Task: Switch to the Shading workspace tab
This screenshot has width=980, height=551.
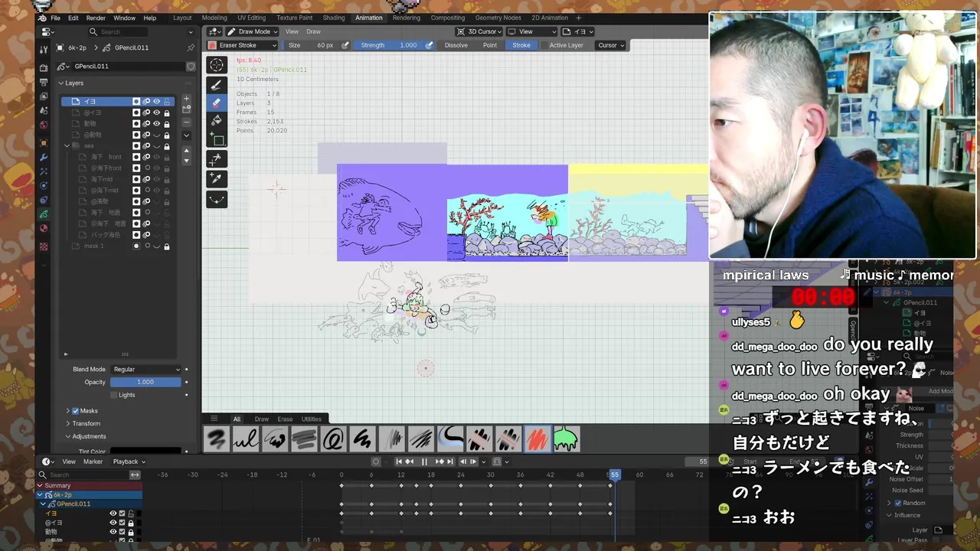Action: click(x=334, y=18)
